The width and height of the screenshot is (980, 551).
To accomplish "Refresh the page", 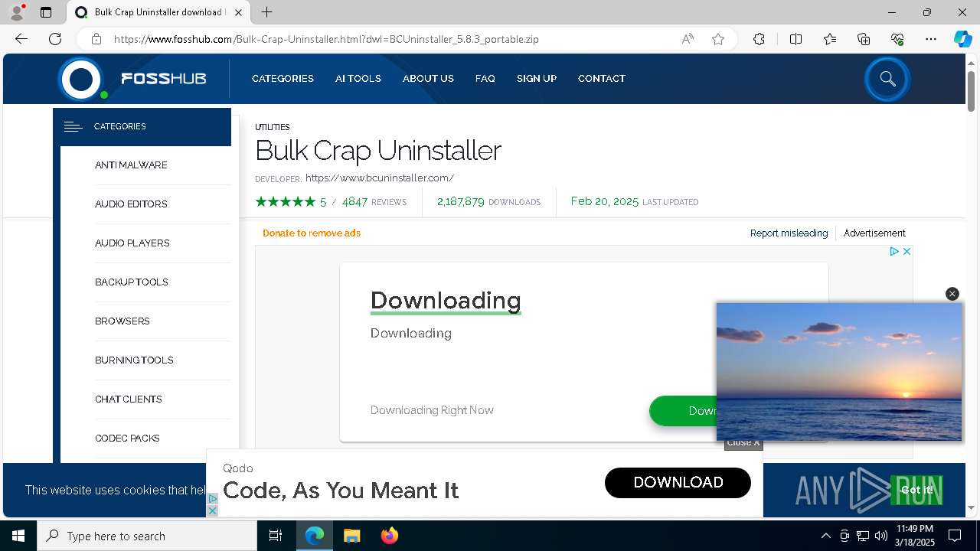I will pos(55,39).
